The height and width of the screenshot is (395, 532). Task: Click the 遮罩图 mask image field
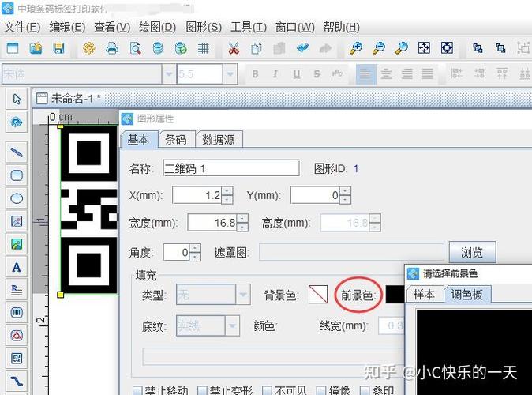tap(351, 252)
